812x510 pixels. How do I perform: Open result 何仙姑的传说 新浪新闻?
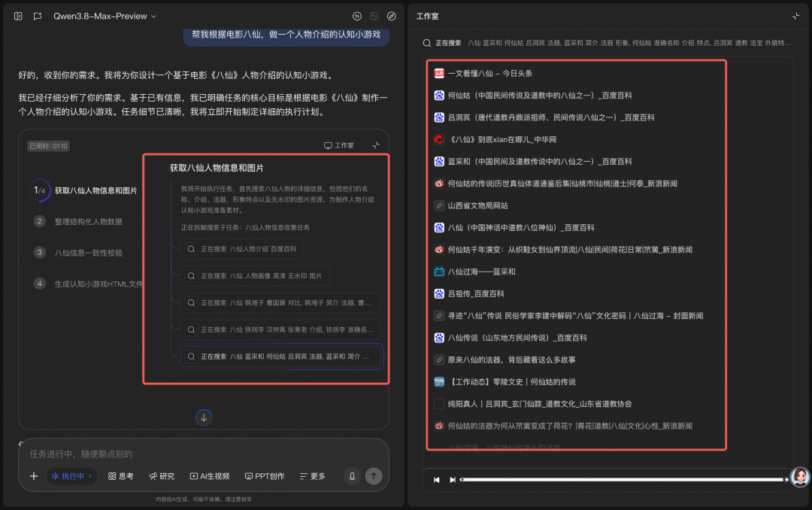click(562, 184)
